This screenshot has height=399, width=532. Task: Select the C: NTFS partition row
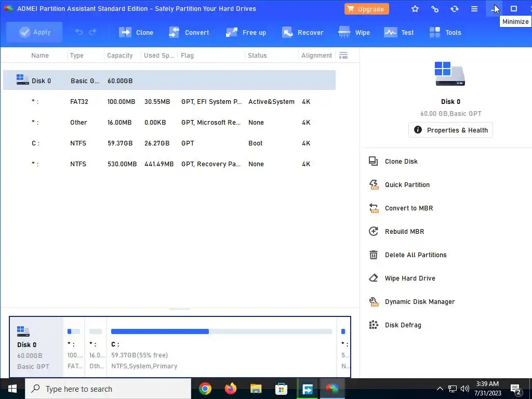[169, 143]
